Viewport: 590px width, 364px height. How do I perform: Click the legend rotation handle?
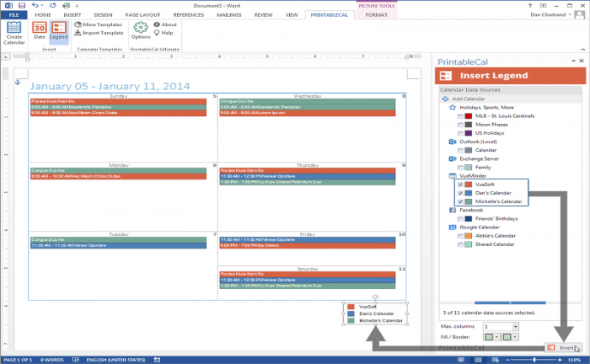[375, 297]
